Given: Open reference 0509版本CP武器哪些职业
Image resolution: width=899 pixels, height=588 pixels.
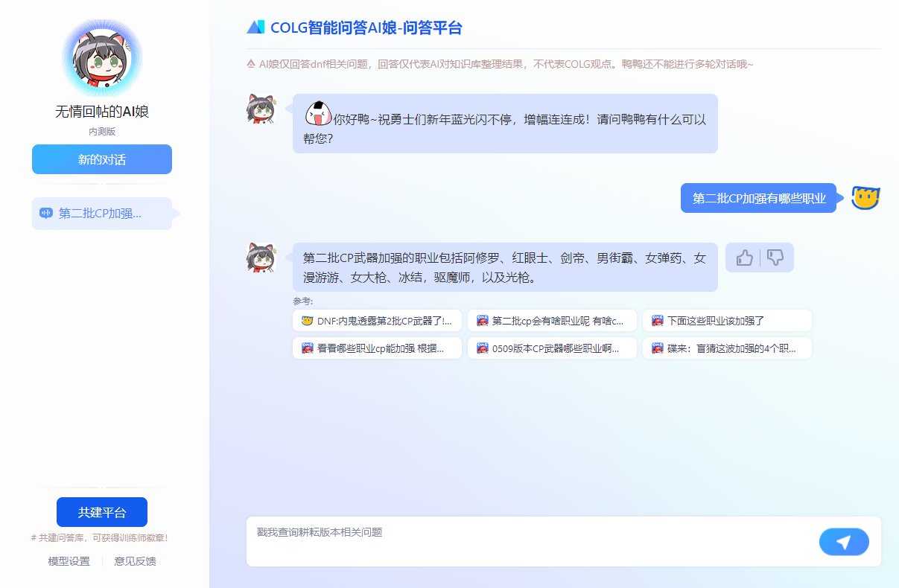Looking at the screenshot, I should coord(552,348).
